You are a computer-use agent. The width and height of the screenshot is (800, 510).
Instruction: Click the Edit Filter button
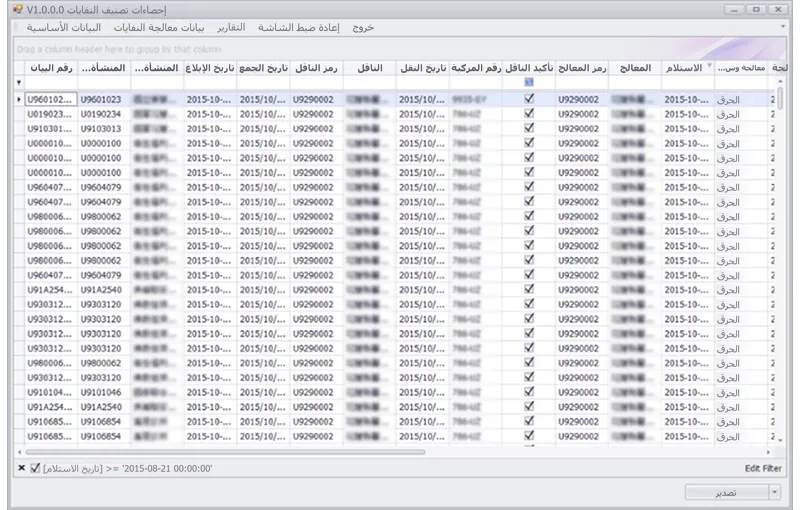point(763,468)
